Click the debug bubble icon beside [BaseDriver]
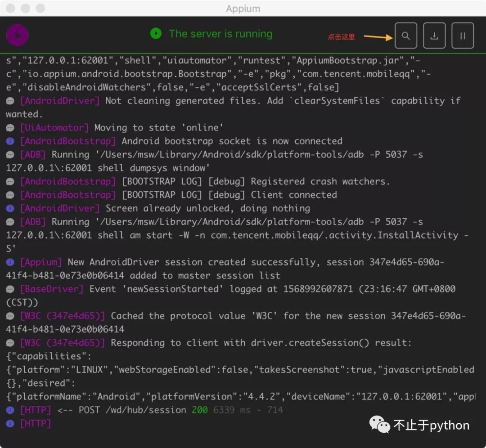This screenshot has width=486, height=448. pyautogui.click(x=10, y=289)
